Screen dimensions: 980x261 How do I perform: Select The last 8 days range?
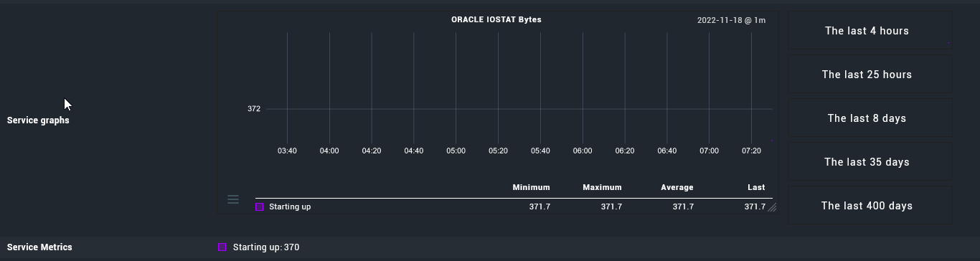870,118
